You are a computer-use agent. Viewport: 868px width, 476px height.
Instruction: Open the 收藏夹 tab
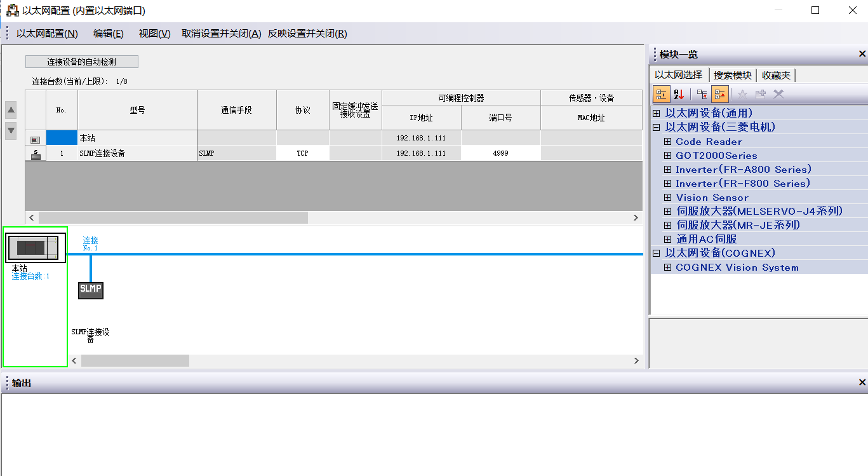click(x=776, y=75)
